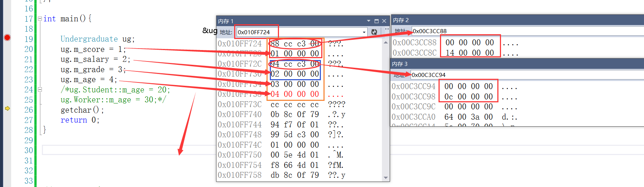The width and height of the screenshot is (644, 187).
Task: Click bytes '0b 8c 0f 79' in Memory 1
Action: 295,114
